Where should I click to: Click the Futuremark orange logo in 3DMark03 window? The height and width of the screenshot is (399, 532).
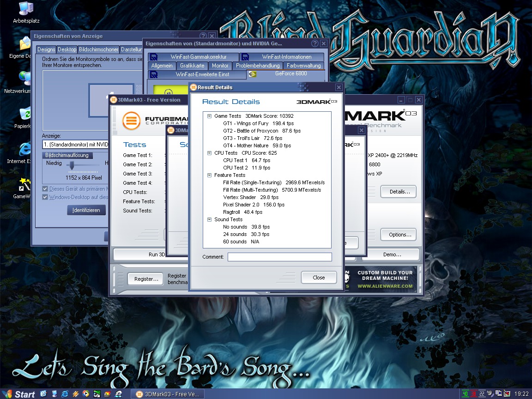[x=131, y=121]
